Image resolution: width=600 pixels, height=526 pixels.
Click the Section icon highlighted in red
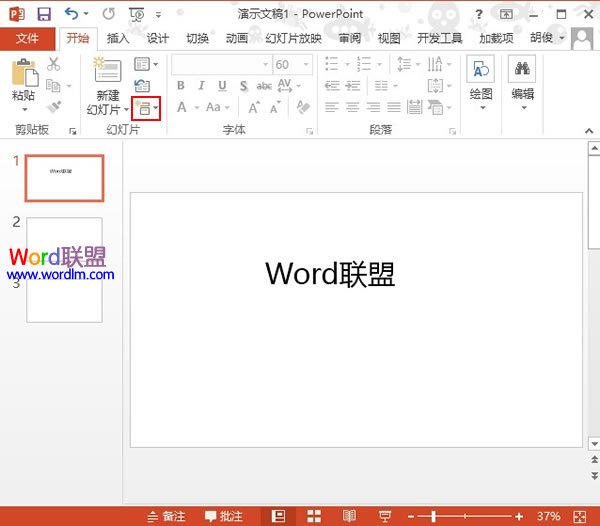pyautogui.click(x=144, y=107)
